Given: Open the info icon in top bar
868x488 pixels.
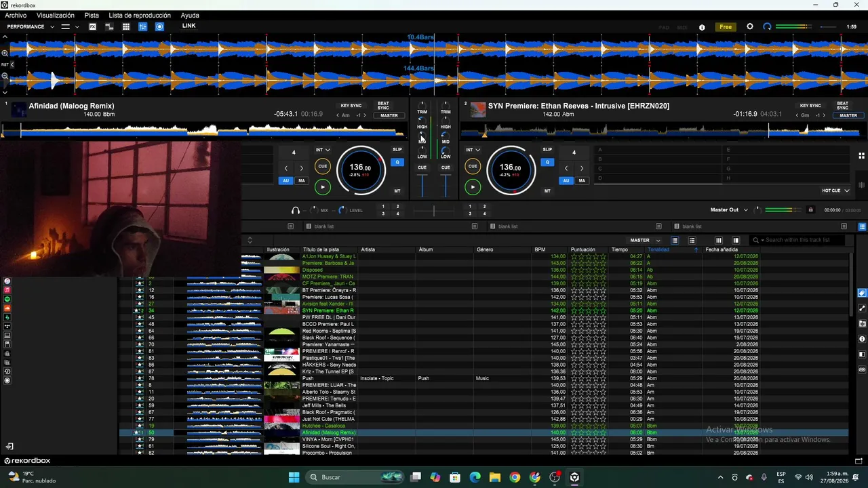Looking at the screenshot, I should pyautogui.click(x=702, y=27).
